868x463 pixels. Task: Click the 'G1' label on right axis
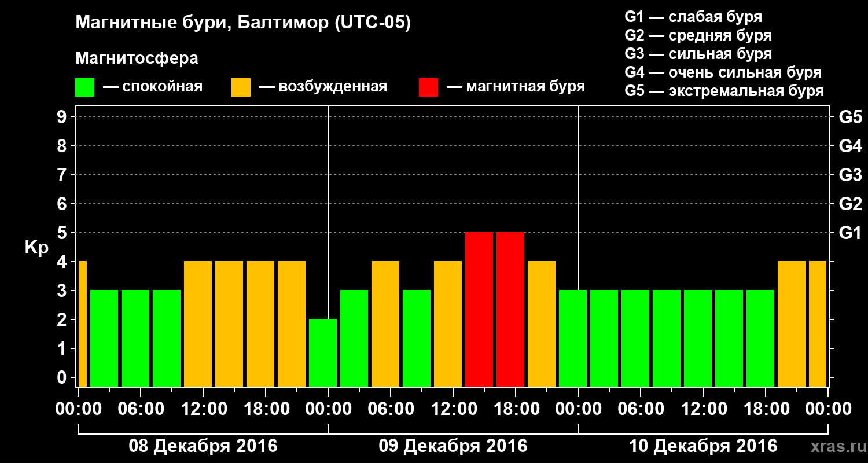click(x=850, y=233)
